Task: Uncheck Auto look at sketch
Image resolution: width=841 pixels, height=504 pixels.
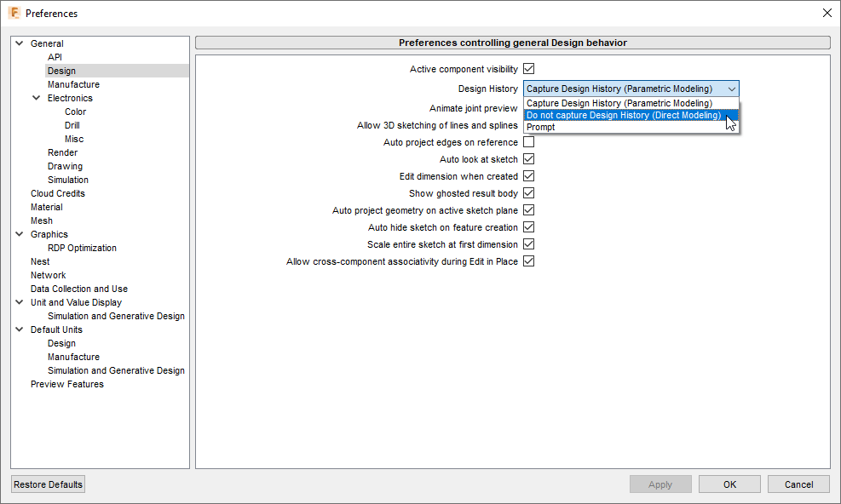Action: pos(529,159)
